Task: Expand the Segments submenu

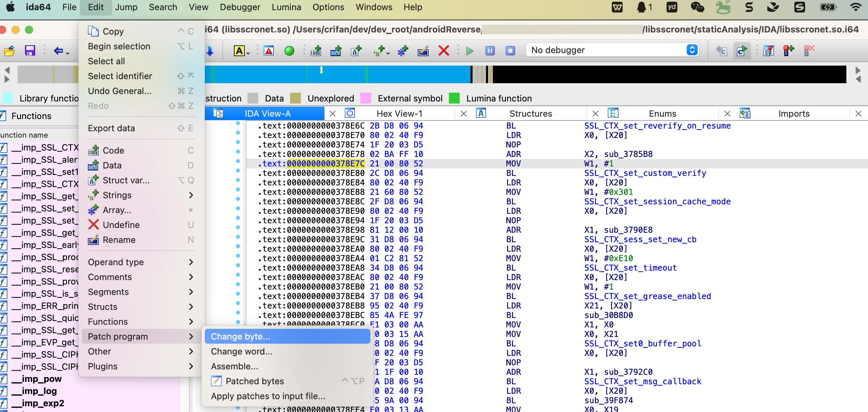Action: (141, 292)
